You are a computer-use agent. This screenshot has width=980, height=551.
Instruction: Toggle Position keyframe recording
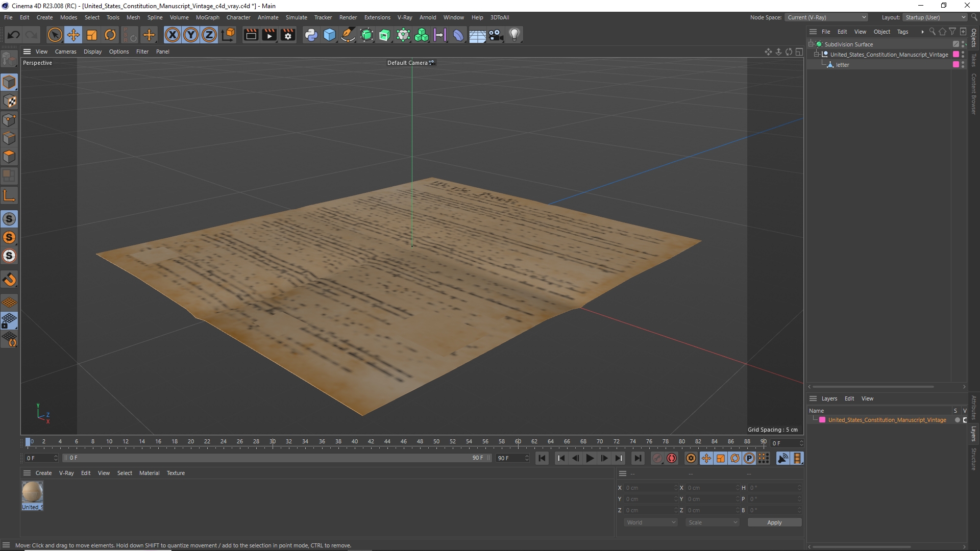click(706, 458)
